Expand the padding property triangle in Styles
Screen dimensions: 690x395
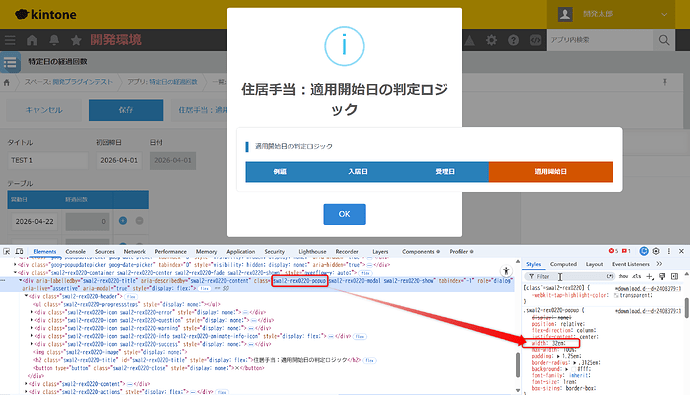(x=558, y=356)
